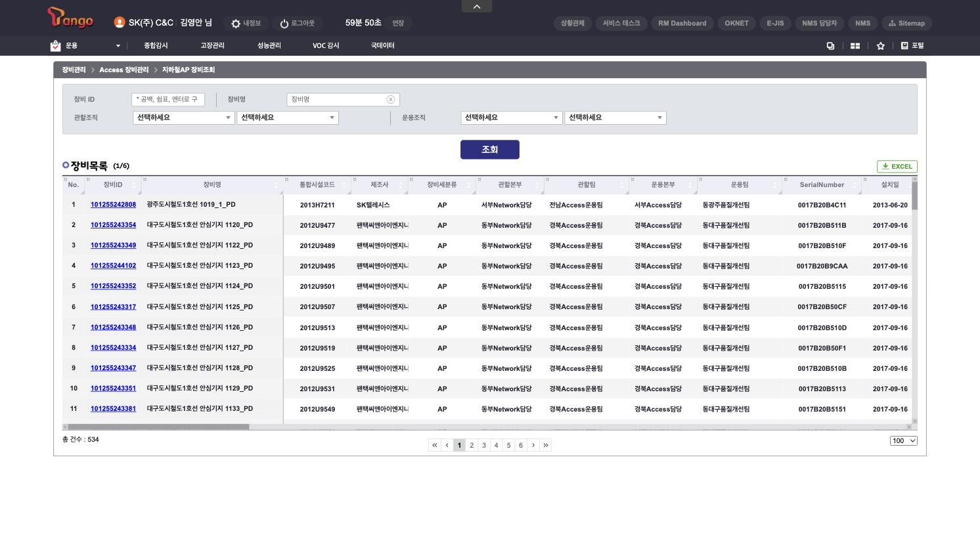Viewport: 980px width, 533px height.
Task: Click the 조회 search button
Action: coord(490,150)
